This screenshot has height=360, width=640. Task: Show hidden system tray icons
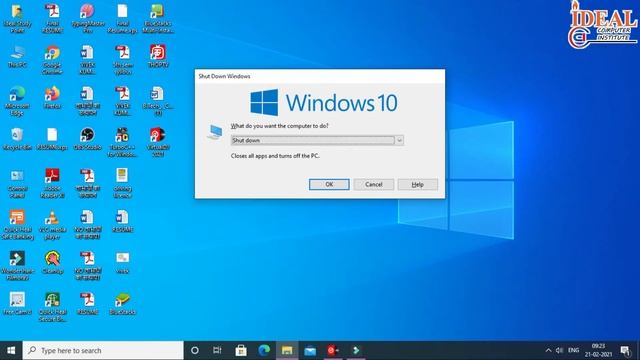click(x=548, y=351)
